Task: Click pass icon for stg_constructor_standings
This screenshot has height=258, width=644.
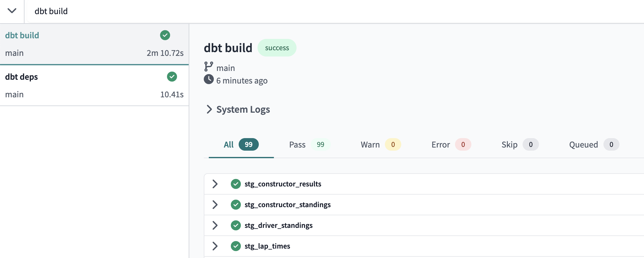Action: pyautogui.click(x=236, y=205)
